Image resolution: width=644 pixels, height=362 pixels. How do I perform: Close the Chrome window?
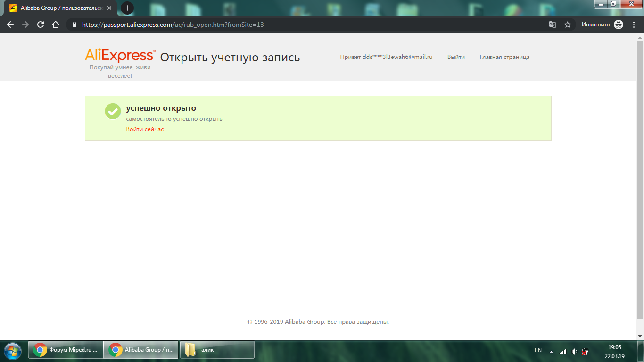(630, 4)
